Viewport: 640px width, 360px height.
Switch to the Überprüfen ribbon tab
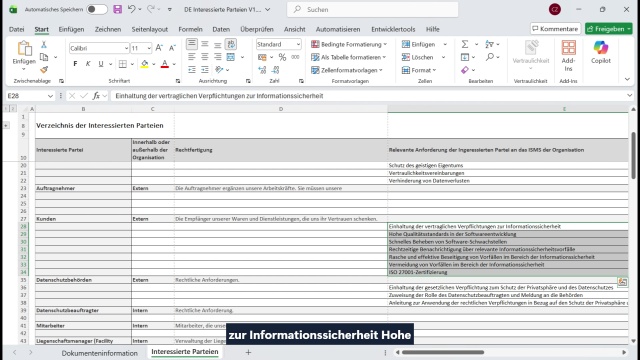coord(257,29)
